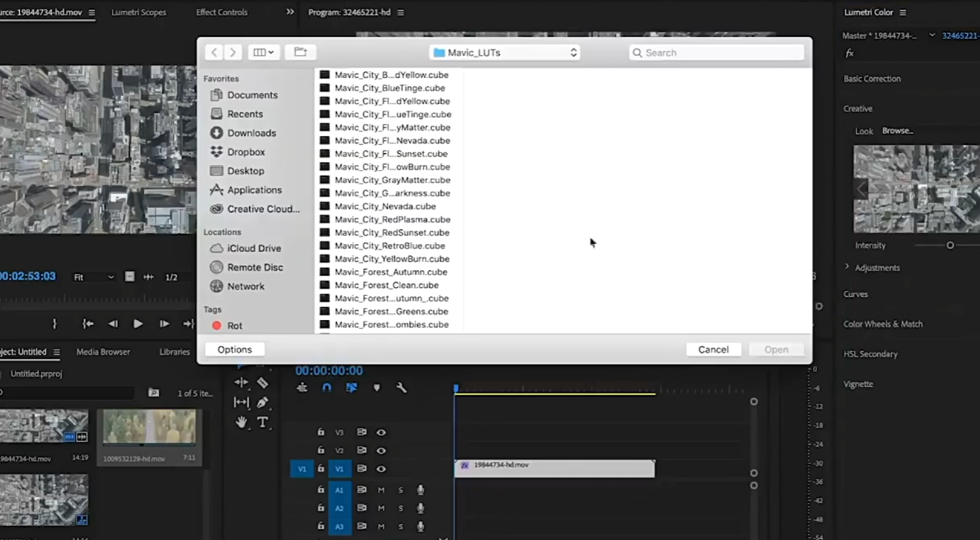Toggle V1 track output eye

pyautogui.click(x=381, y=469)
